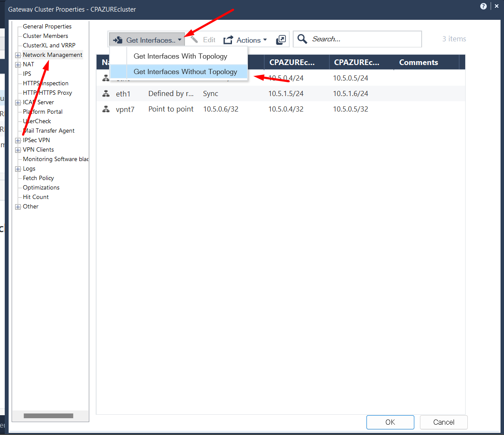Screen dimensions: 504x435
Task: Click the topology icon beside vpnt7
Action: [x=106, y=109]
